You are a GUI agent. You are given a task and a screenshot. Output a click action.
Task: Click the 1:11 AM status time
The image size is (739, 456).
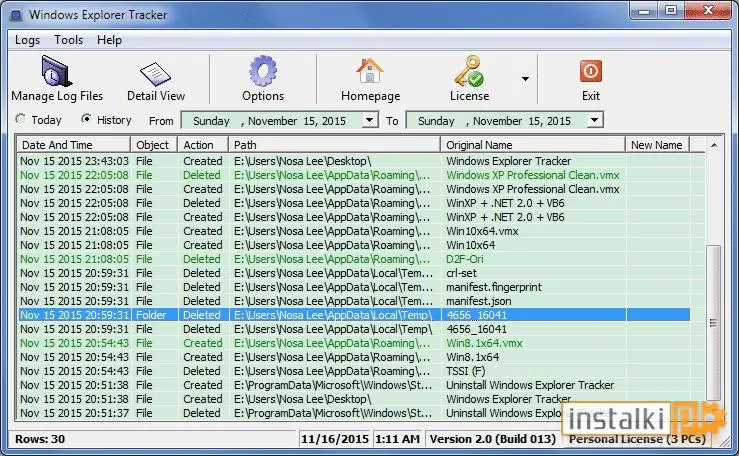(x=397, y=439)
